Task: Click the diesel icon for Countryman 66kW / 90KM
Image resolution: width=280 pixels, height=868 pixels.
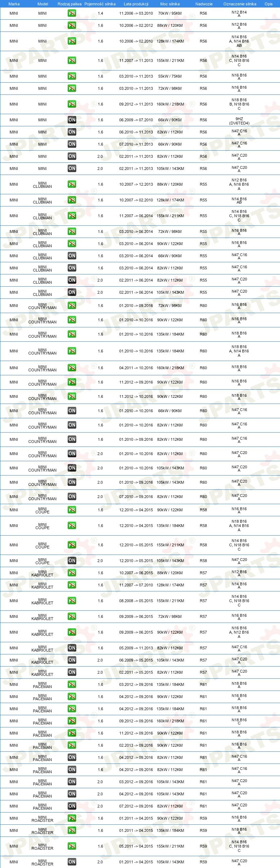Action: coord(72,411)
